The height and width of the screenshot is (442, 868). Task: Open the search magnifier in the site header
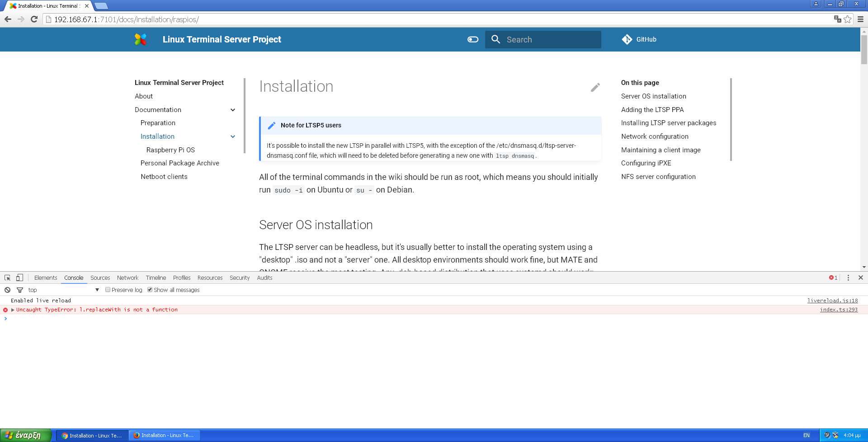(495, 39)
